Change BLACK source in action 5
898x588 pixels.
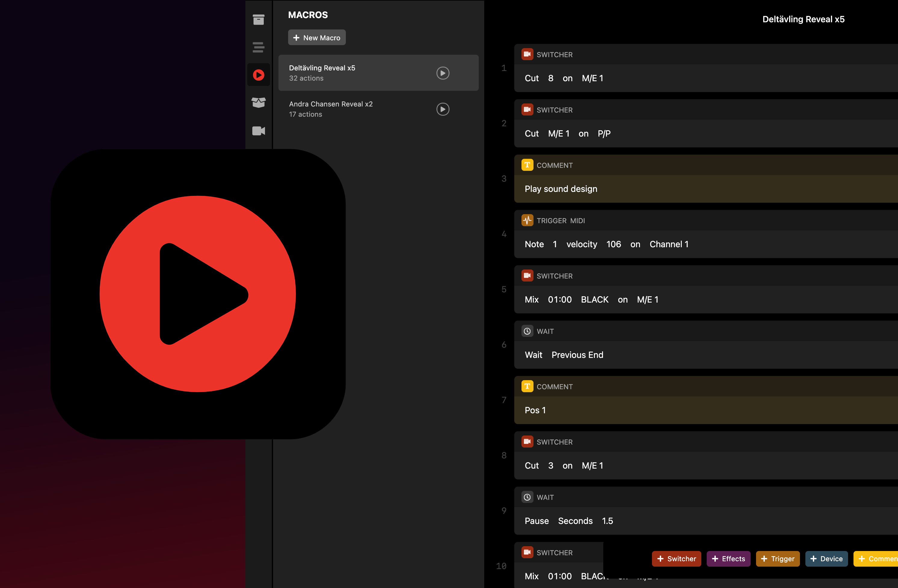point(595,300)
